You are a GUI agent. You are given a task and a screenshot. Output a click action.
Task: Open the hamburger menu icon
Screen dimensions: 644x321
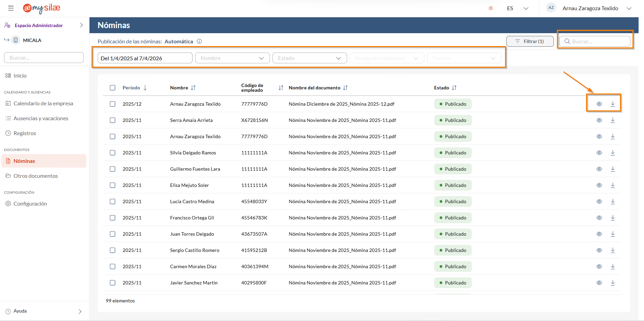tap(11, 8)
